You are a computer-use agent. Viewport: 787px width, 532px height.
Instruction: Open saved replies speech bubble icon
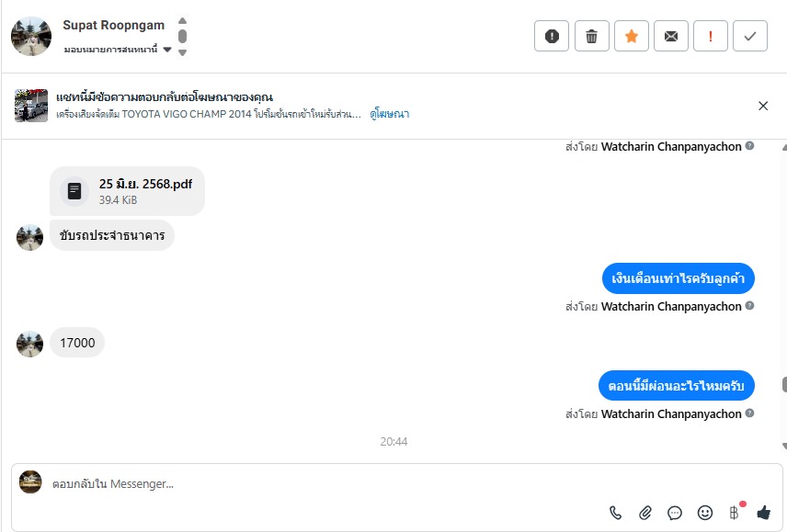click(x=675, y=513)
